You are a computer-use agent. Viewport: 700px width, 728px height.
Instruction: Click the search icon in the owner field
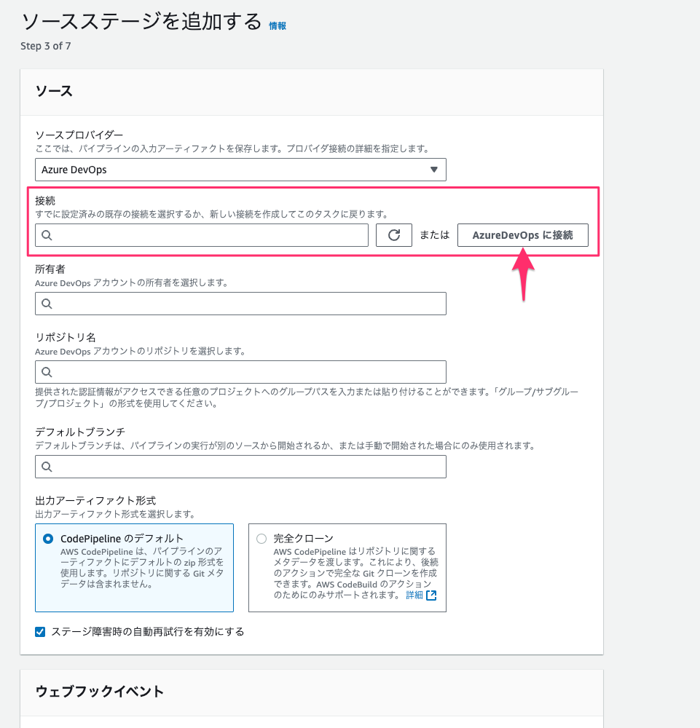point(47,304)
